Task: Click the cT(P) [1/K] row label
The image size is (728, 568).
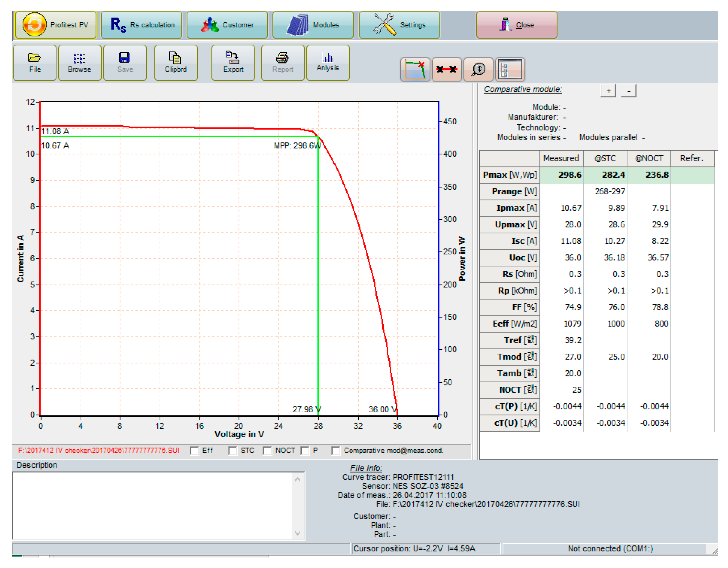Action: pyautogui.click(x=510, y=406)
